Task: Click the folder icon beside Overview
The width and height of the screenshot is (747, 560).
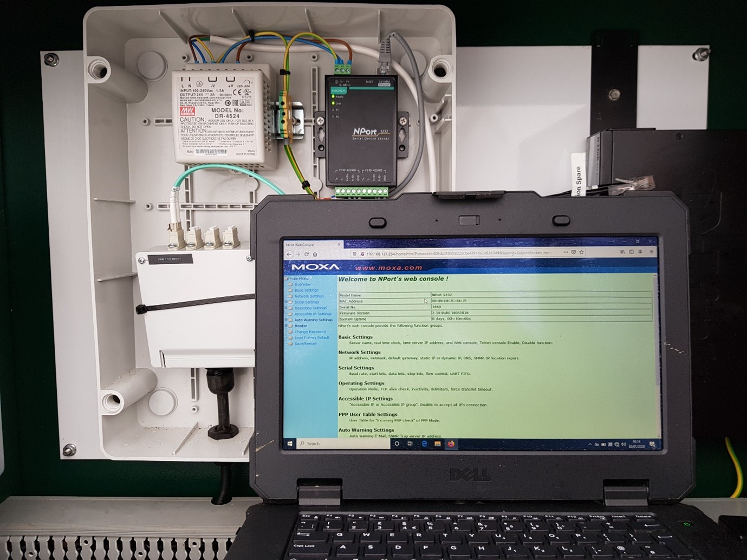Action: click(x=290, y=284)
